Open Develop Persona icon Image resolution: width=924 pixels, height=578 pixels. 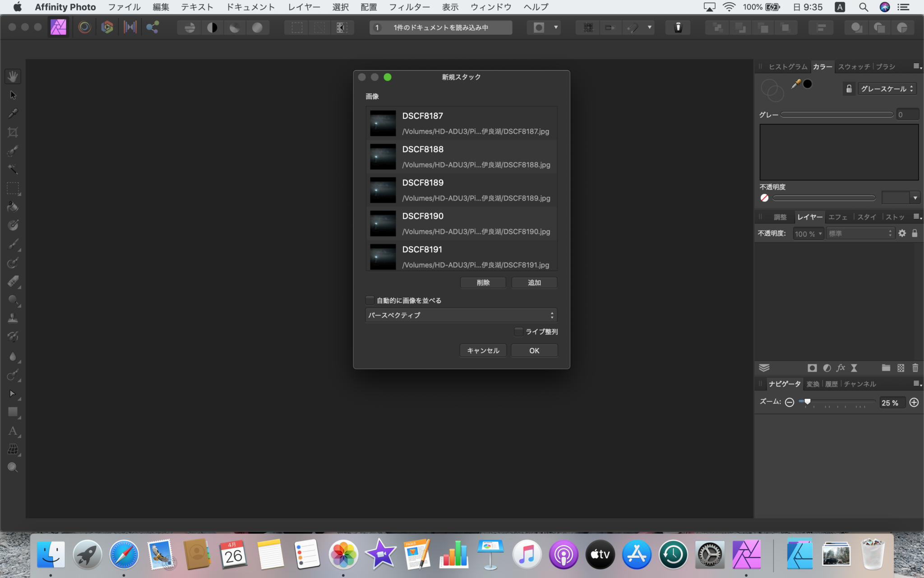[x=107, y=28]
